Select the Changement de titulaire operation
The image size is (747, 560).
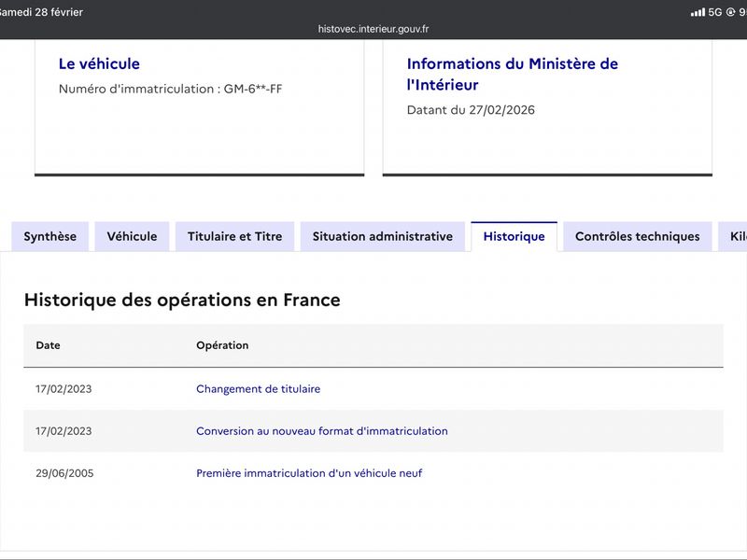coord(258,389)
